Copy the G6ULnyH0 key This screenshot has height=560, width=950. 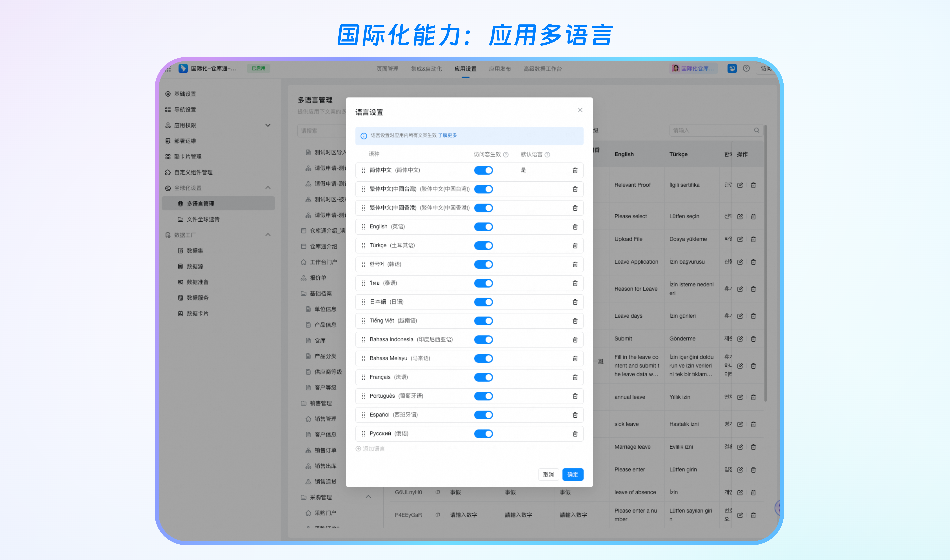(437, 492)
